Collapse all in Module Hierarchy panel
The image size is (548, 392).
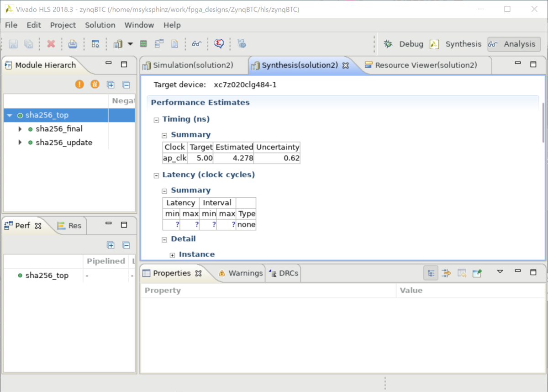(126, 85)
